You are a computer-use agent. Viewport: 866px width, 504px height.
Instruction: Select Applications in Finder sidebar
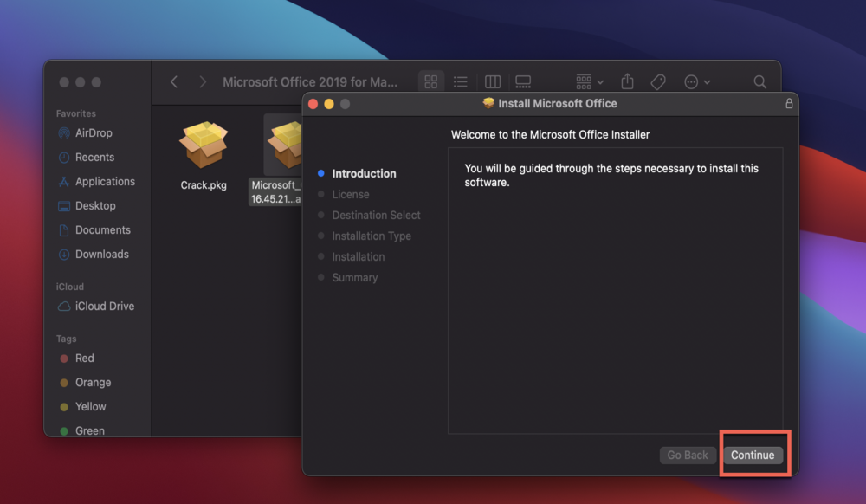point(105,182)
